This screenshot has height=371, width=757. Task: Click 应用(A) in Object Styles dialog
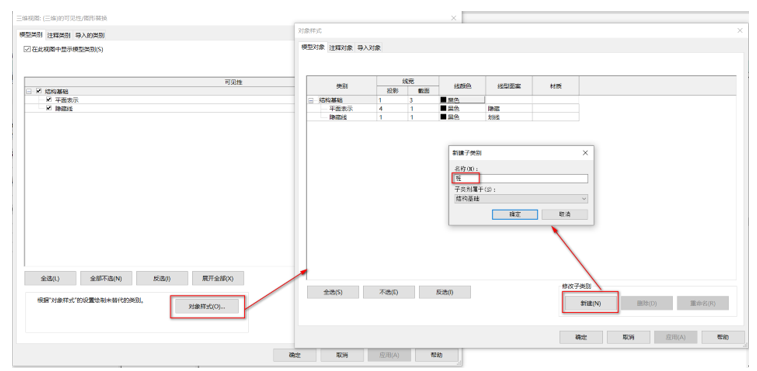676,337
